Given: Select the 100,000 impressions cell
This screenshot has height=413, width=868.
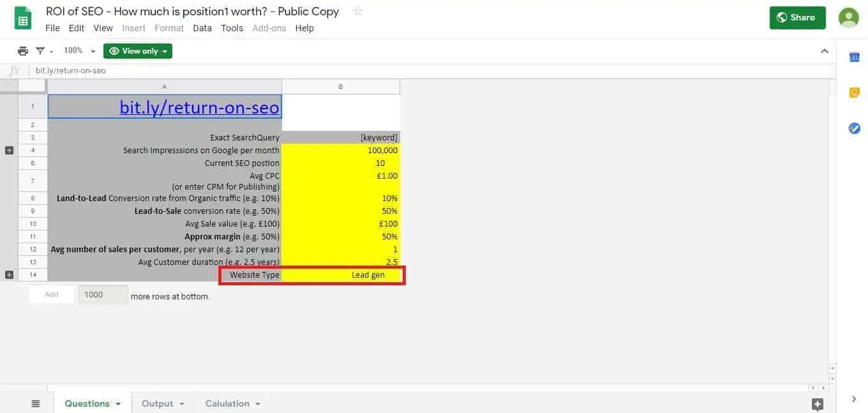Looking at the screenshot, I should (341, 150).
